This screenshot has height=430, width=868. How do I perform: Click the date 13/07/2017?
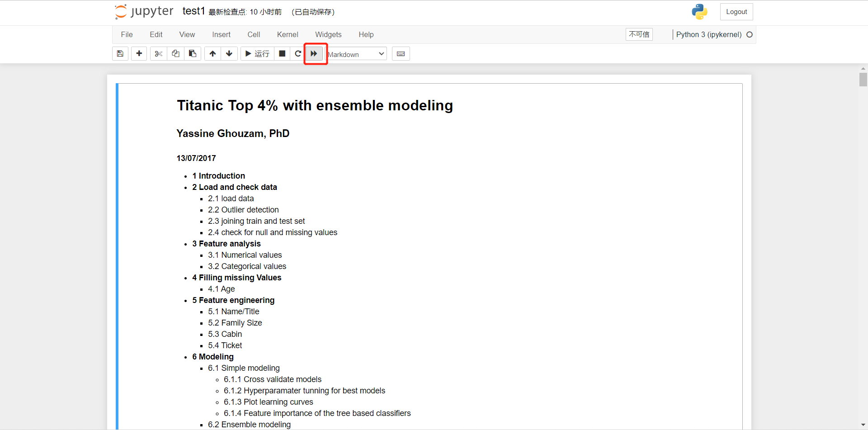(x=196, y=158)
